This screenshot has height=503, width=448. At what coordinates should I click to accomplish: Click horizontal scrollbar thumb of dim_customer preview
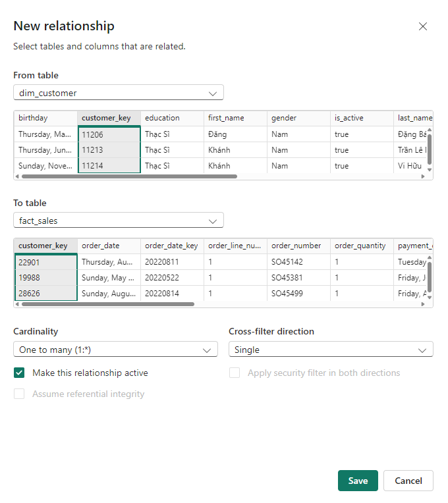(129, 176)
